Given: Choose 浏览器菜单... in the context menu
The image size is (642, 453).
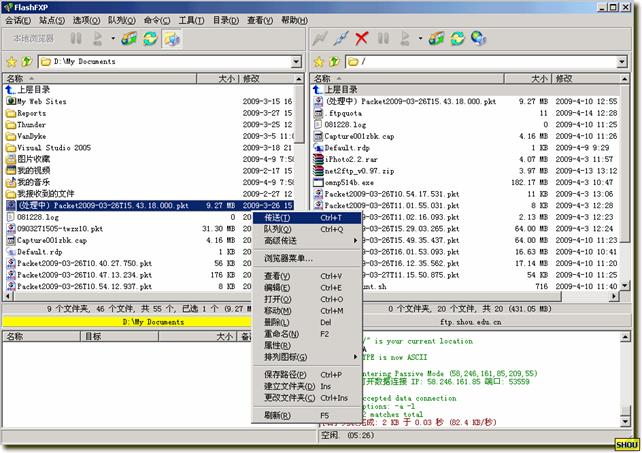Looking at the screenshot, I should (307, 258).
